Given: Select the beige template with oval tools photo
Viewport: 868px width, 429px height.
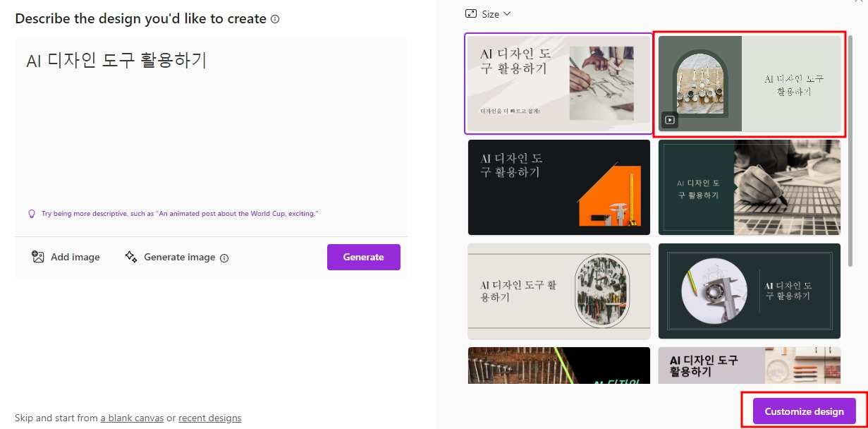Looking at the screenshot, I should [x=559, y=291].
